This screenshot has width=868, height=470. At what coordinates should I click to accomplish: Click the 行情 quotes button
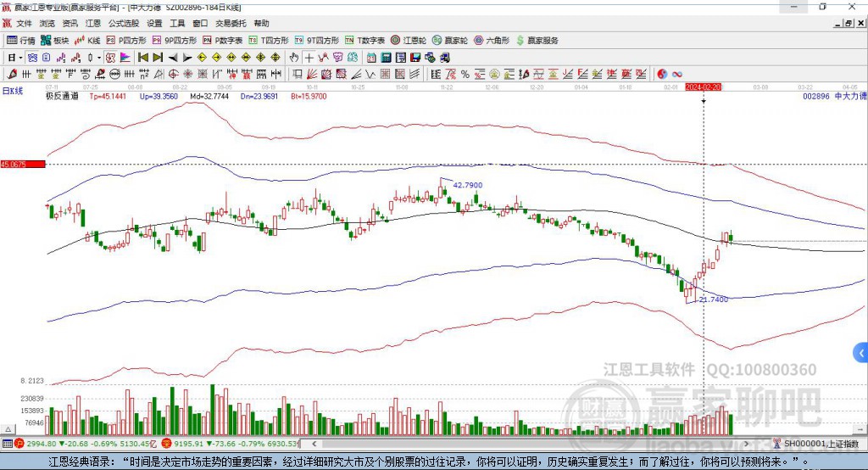20,41
